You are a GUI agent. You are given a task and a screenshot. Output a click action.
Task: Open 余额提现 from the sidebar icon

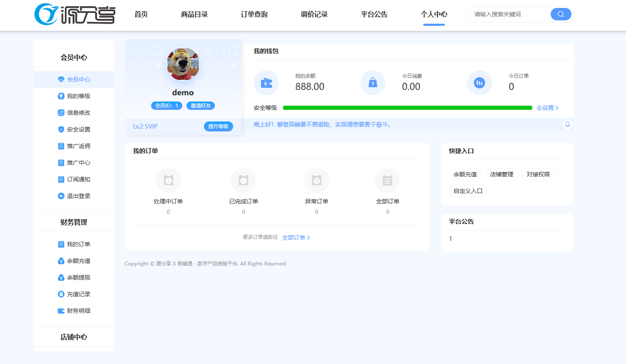62,277
